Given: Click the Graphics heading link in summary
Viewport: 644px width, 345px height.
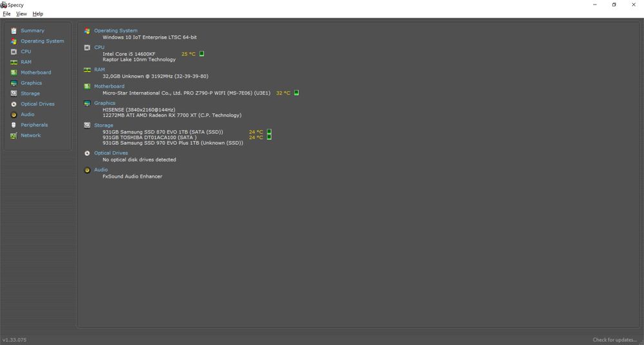Looking at the screenshot, I should (x=105, y=103).
